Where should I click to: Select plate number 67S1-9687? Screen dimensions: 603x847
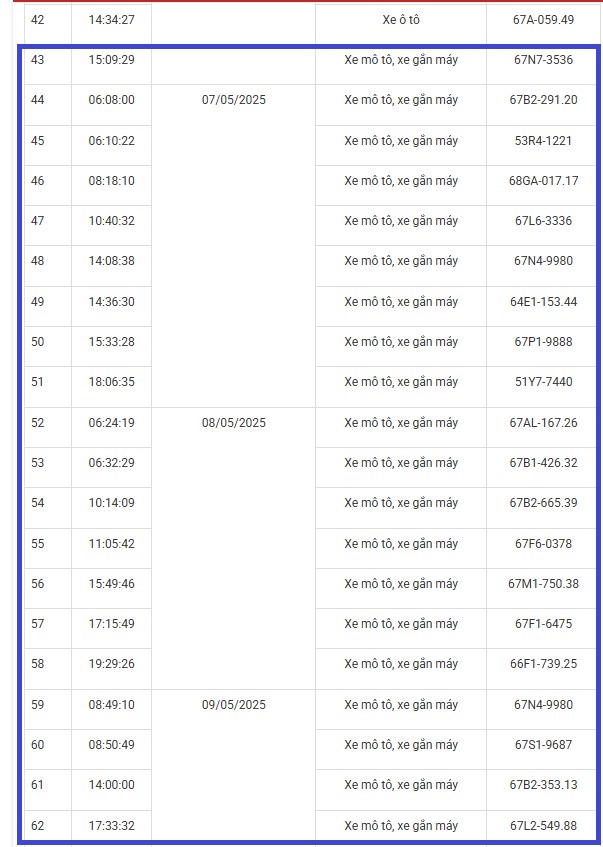pyautogui.click(x=543, y=745)
